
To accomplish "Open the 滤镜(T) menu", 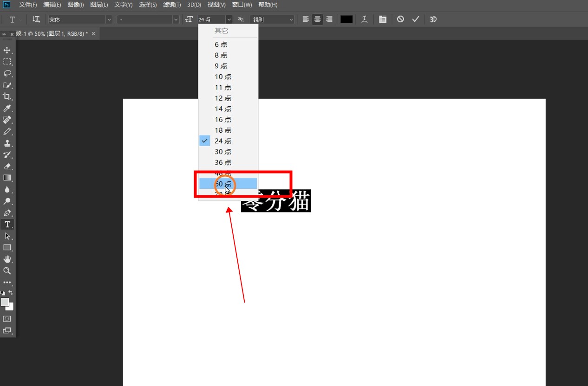I will pos(172,5).
